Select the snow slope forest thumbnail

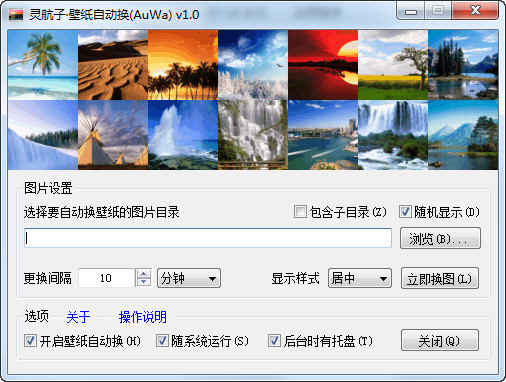[43, 135]
